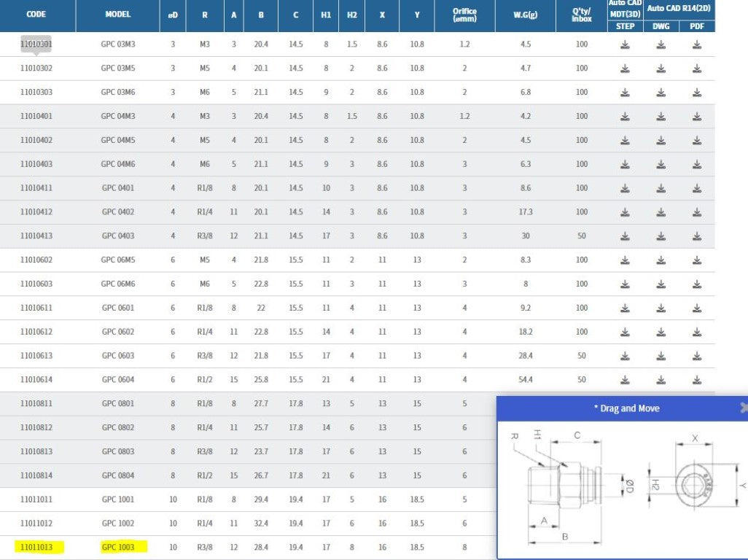Download PDF for GPC 0402
This screenshot has width=748, height=560.
[x=697, y=212]
